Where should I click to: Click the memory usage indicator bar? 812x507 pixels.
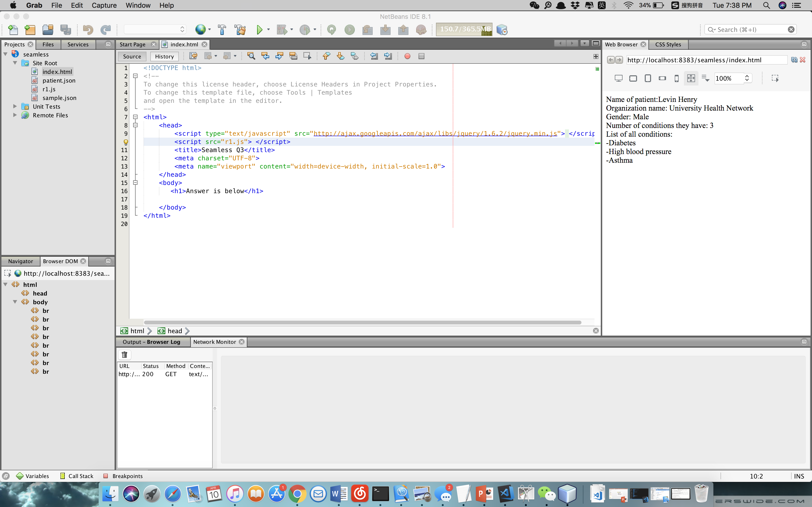coord(464,29)
